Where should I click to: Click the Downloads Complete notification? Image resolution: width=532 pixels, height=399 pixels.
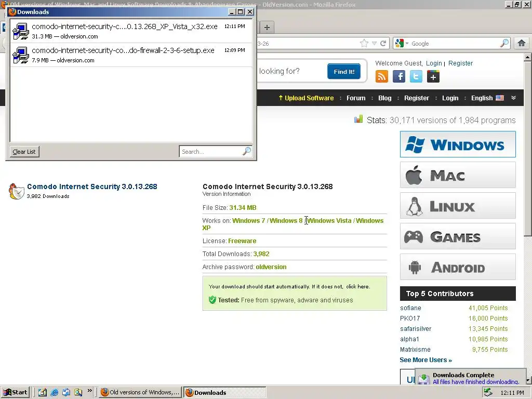(x=470, y=378)
